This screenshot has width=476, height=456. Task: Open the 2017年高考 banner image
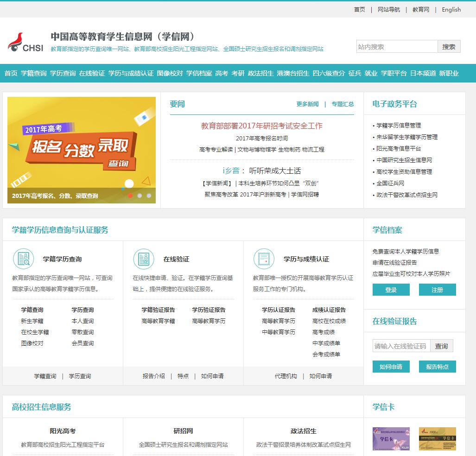[82, 150]
